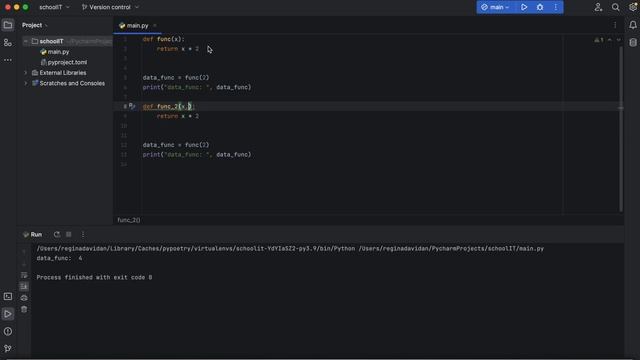The width and height of the screenshot is (640, 360).
Task: Select the Run tab in bottom panel
Action: tap(33, 234)
